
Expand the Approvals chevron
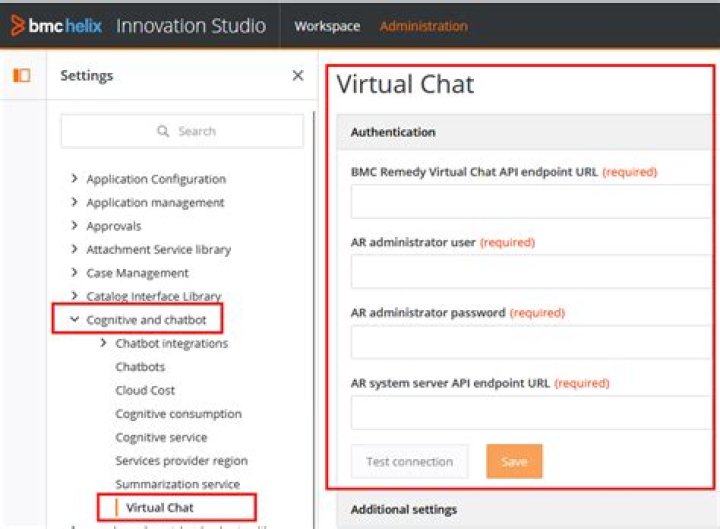pos(74,225)
